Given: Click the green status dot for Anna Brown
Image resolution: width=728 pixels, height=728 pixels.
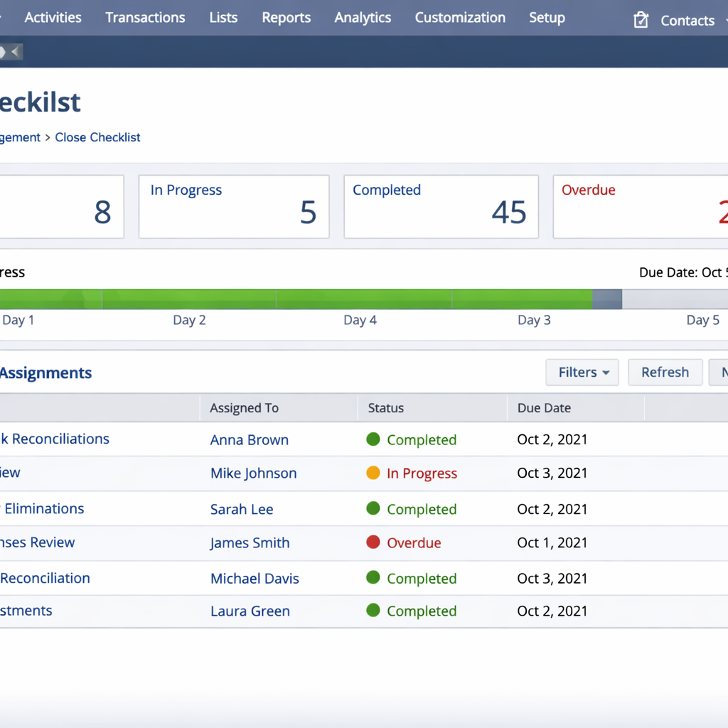Looking at the screenshot, I should click(373, 439).
